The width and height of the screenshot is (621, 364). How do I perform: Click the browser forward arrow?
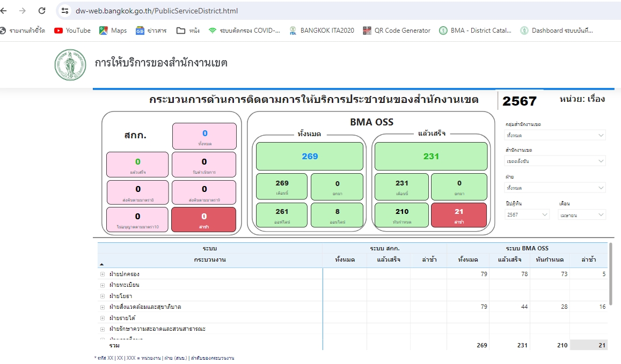[x=23, y=11]
